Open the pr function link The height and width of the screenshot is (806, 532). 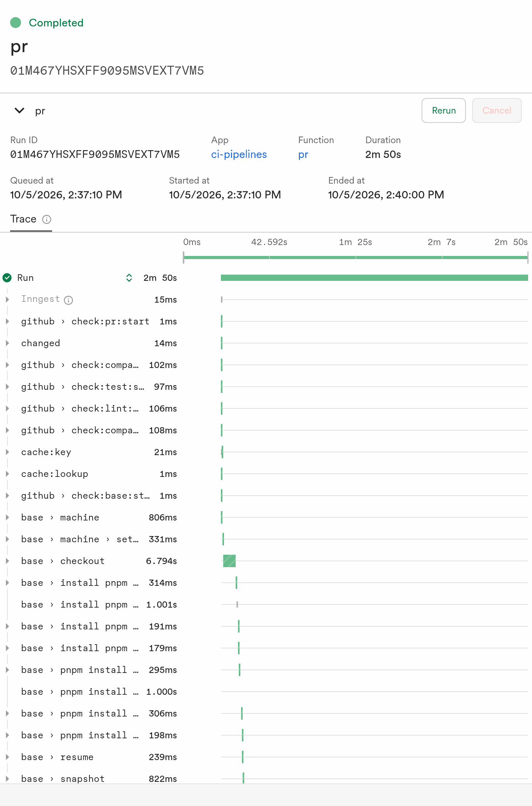[303, 154]
